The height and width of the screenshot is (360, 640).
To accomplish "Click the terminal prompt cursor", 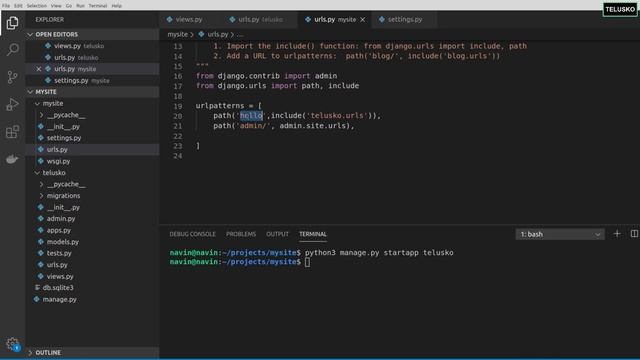I will pos(307,262).
